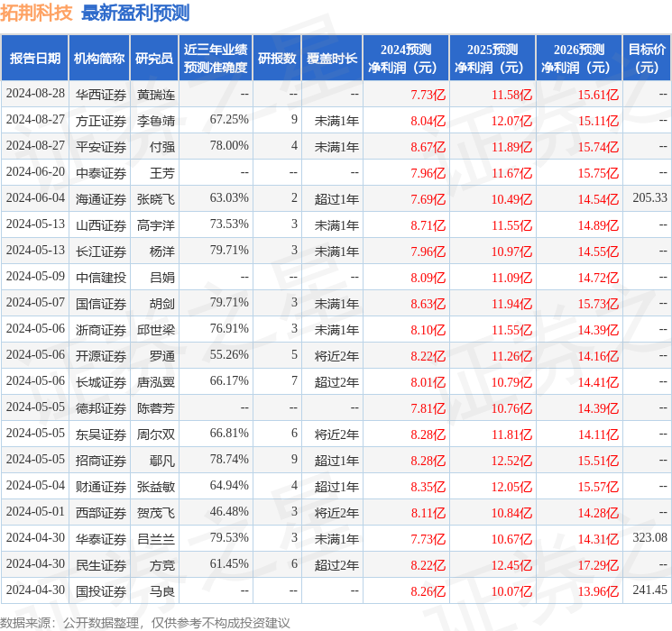Click the 2024预测净利润 column header
This screenshot has height=631, width=672.
click(x=406, y=59)
